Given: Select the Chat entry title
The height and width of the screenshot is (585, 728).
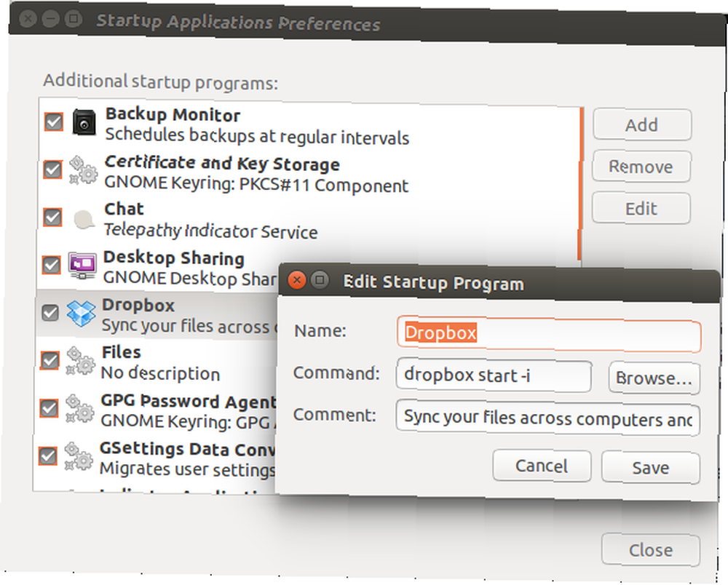Looking at the screenshot, I should pyautogui.click(x=124, y=209).
